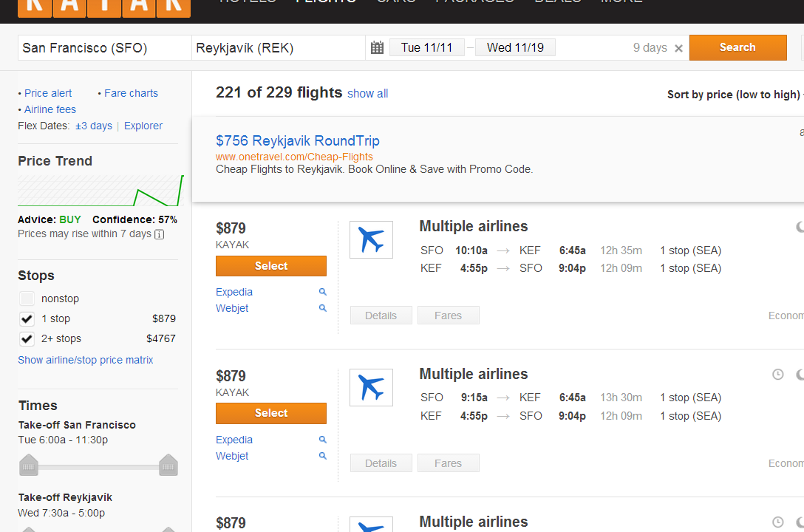Image resolution: width=804 pixels, height=532 pixels.
Task: Open the price advice info icon
Action: pyautogui.click(x=160, y=234)
